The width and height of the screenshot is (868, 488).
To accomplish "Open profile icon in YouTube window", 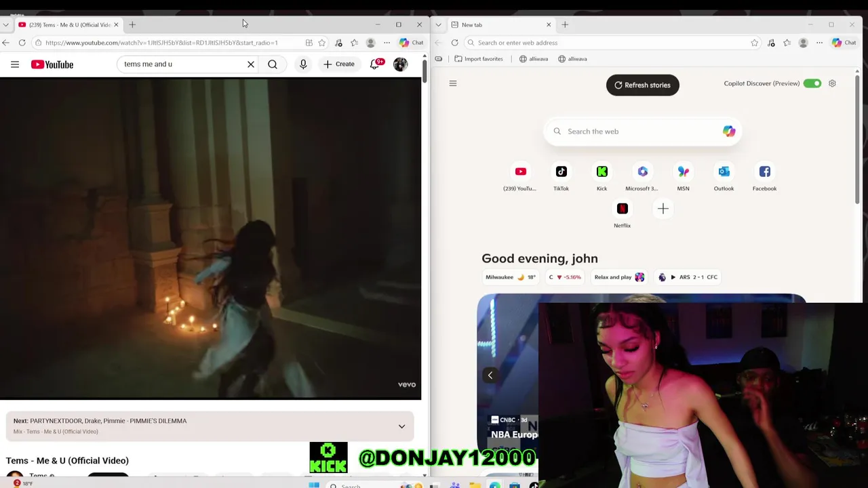I will 370,43.
